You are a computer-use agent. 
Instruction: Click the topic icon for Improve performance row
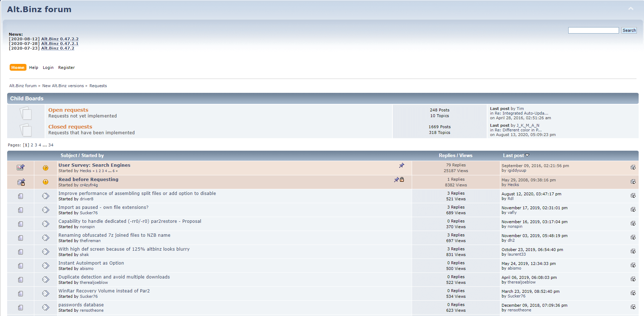[21, 196]
